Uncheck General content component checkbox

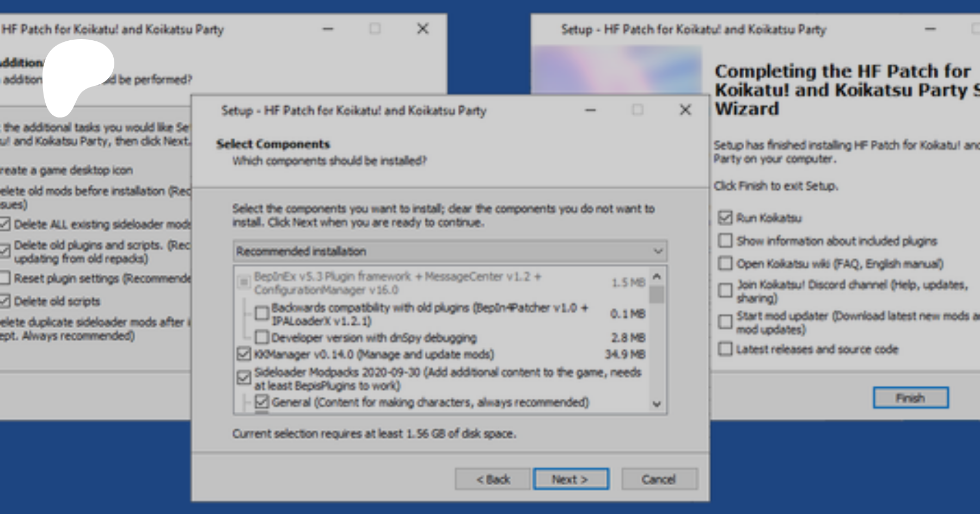point(262,402)
